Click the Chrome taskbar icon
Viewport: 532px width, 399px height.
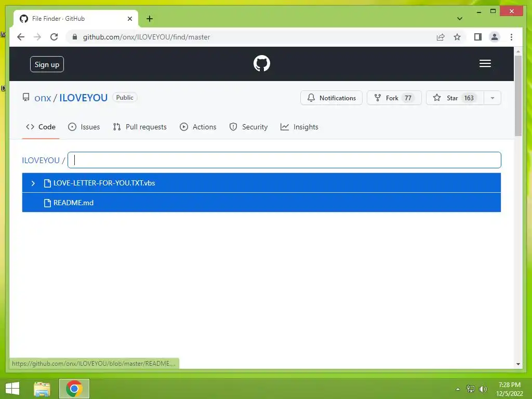pos(74,389)
